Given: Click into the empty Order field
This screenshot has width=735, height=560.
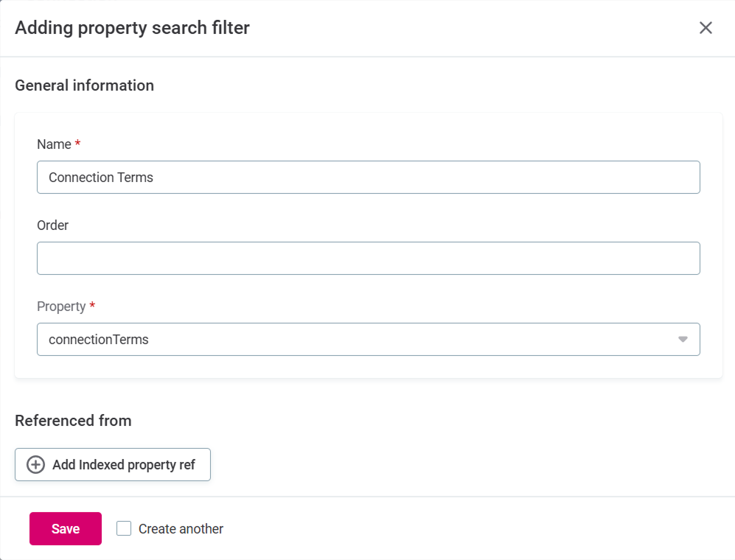Looking at the screenshot, I should (368, 259).
